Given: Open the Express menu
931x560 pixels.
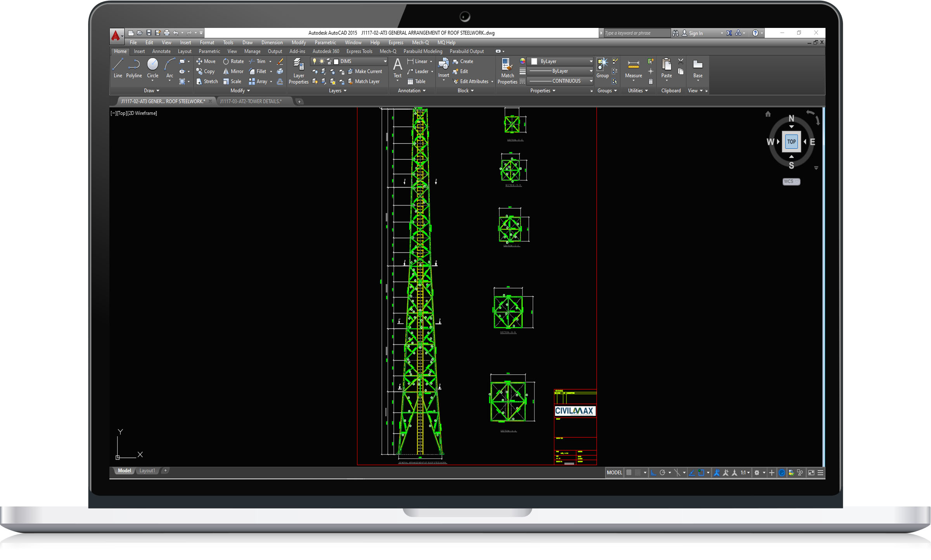Looking at the screenshot, I should [396, 43].
